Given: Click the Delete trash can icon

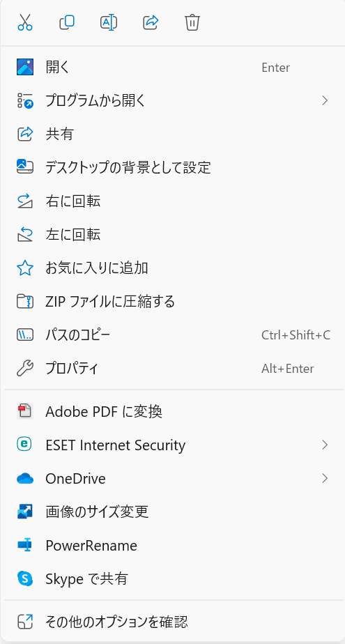Looking at the screenshot, I should [x=192, y=22].
